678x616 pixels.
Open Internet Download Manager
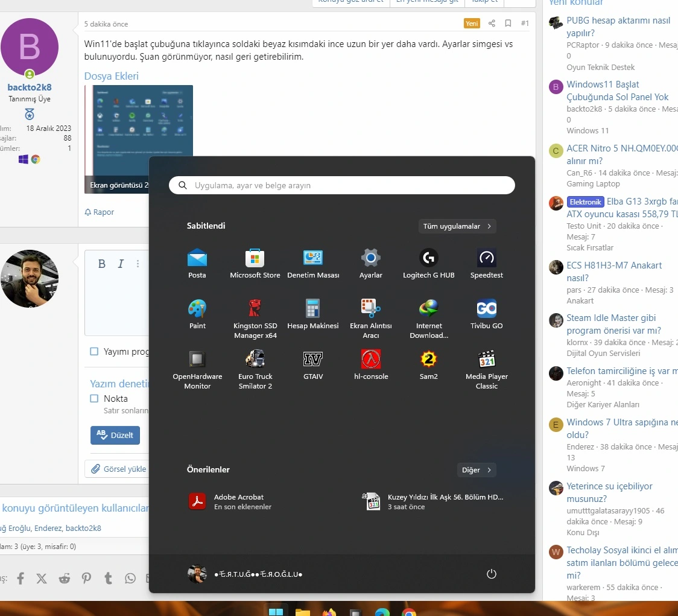(428, 319)
